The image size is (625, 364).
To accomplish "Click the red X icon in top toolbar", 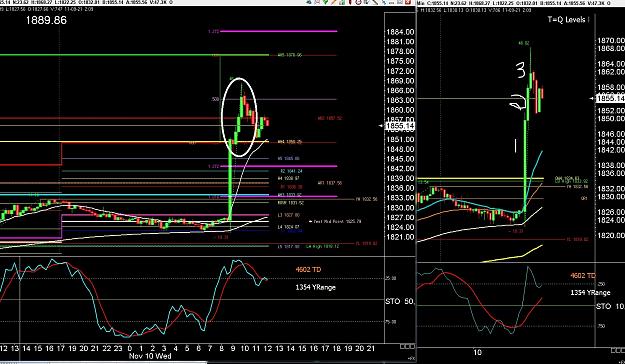I will 407,2.
